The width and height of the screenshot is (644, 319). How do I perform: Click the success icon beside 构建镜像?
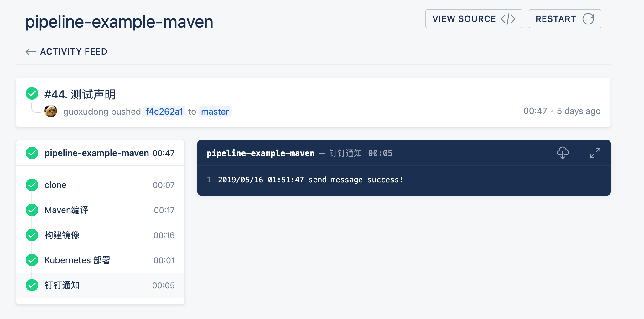pyautogui.click(x=32, y=235)
